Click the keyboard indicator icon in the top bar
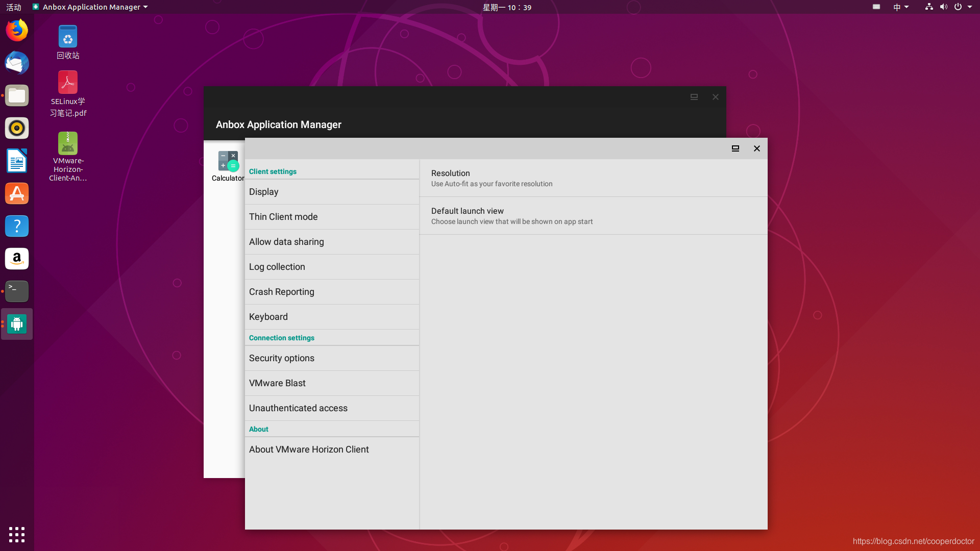This screenshot has height=551, width=980. coord(876,7)
